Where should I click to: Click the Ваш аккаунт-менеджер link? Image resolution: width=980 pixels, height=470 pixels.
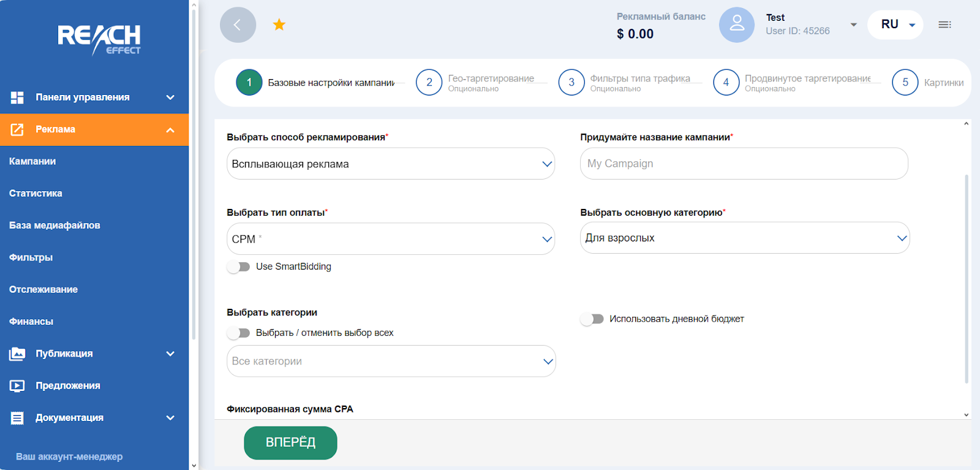pyautogui.click(x=69, y=457)
